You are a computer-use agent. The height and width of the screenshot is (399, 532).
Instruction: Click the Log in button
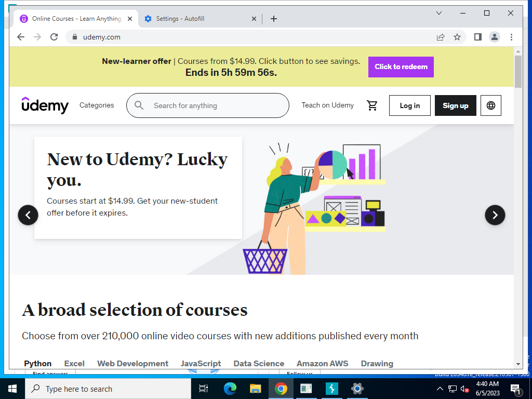click(409, 105)
